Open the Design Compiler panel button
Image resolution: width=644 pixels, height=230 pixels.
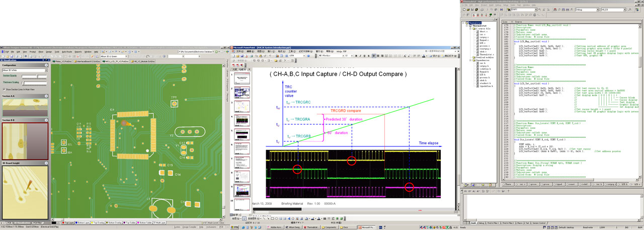[x=189, y=227]
